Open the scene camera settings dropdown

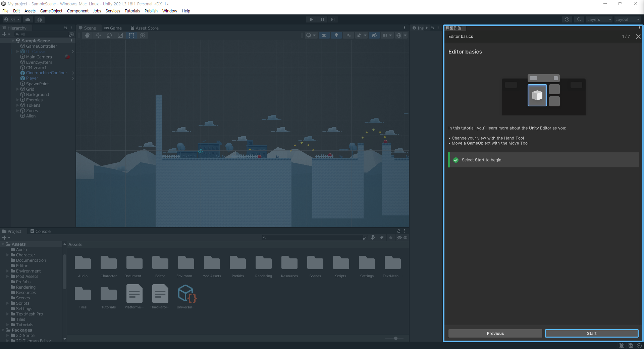click(x=387, y=35)
